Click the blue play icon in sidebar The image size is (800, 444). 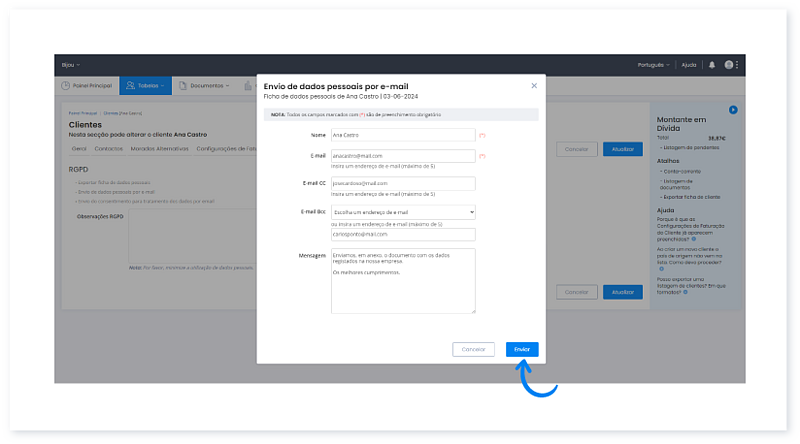[733, 109]
